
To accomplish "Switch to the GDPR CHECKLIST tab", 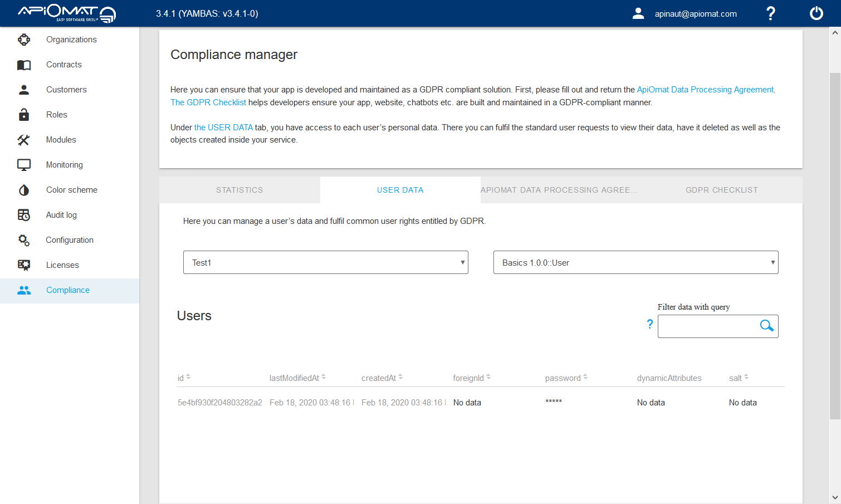I will 722,190.
